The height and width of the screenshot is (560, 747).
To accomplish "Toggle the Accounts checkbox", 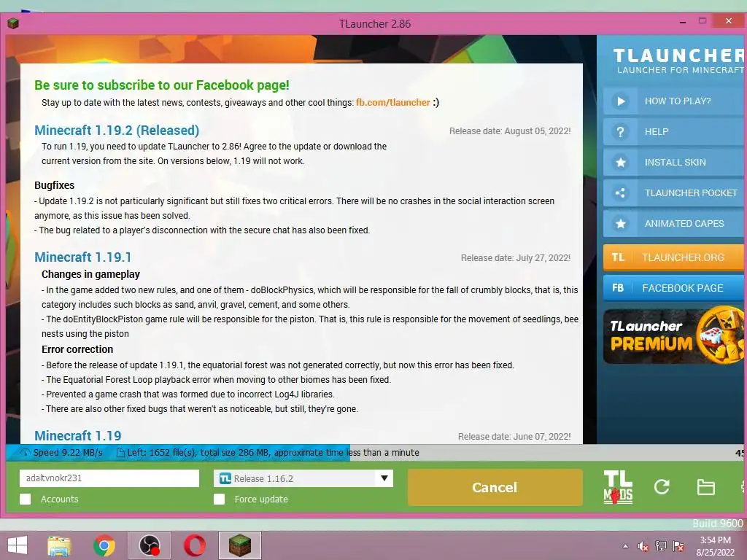I will (26, 499).
